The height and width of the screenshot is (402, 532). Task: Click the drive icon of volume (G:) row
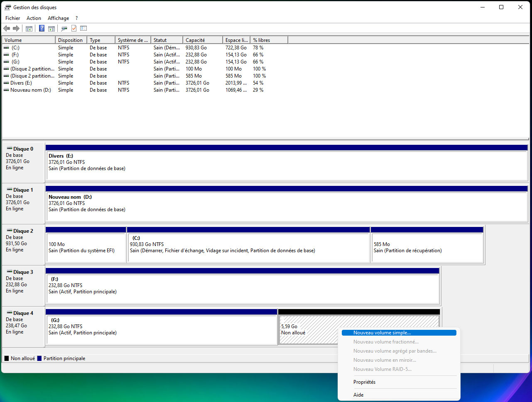pyautogui.click(x=6, y=62)
